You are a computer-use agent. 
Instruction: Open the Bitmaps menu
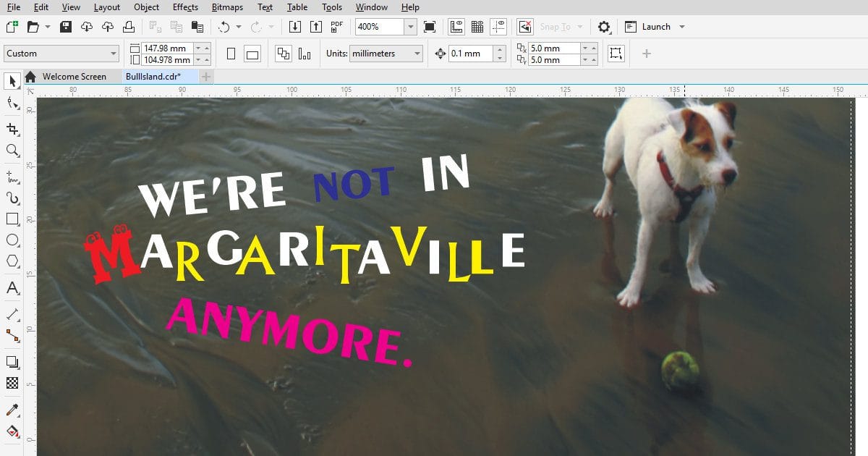(226, 7)
